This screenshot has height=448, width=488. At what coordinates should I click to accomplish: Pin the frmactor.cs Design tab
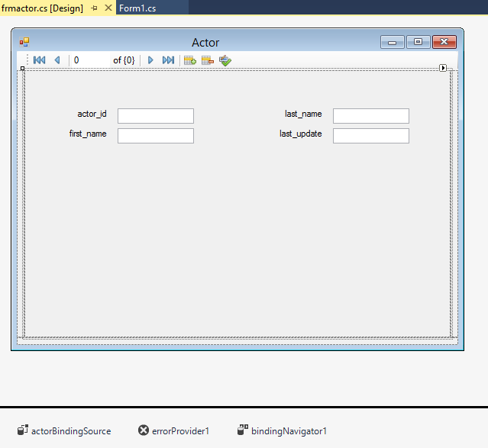tap(94, 8)
